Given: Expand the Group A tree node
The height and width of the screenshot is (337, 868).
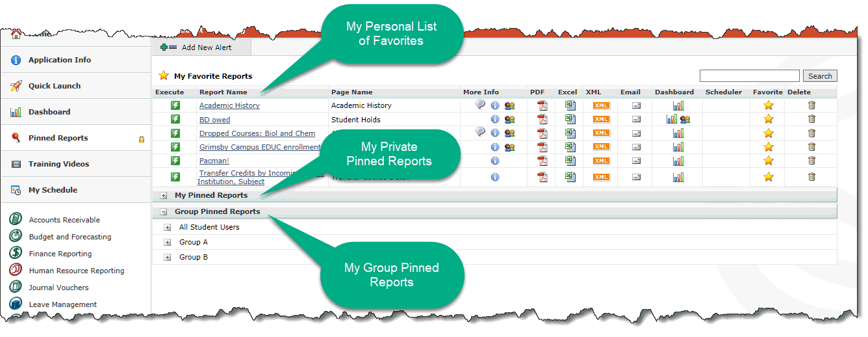Looking at the screenshot, I should pyautogui.click(x=168, y=242).
